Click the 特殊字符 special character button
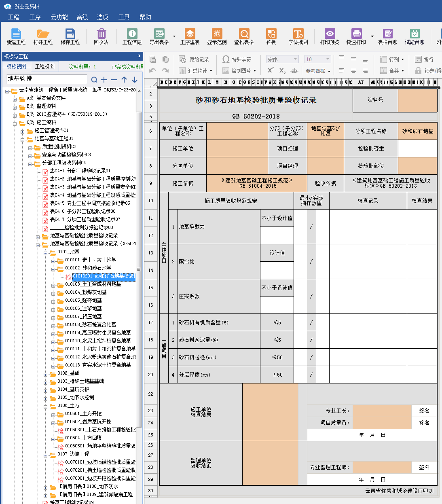The height and width of the screenshot is (504, 442). pos(237,59)
